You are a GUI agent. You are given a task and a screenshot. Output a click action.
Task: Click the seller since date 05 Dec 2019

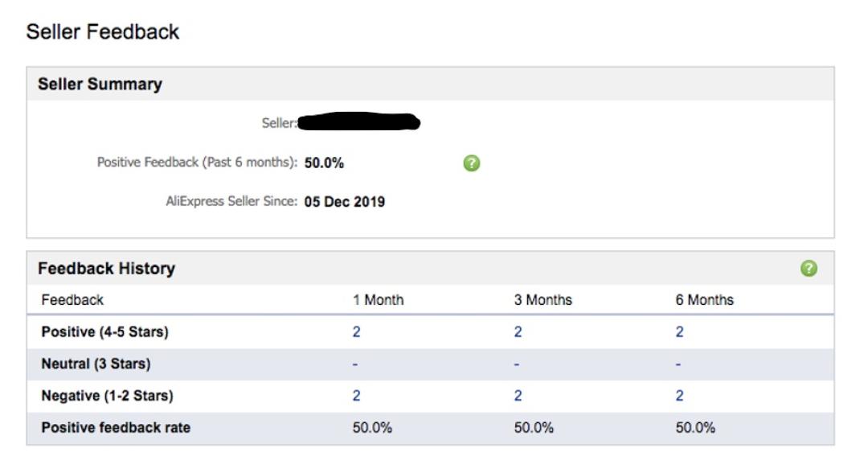coord(345,201)
